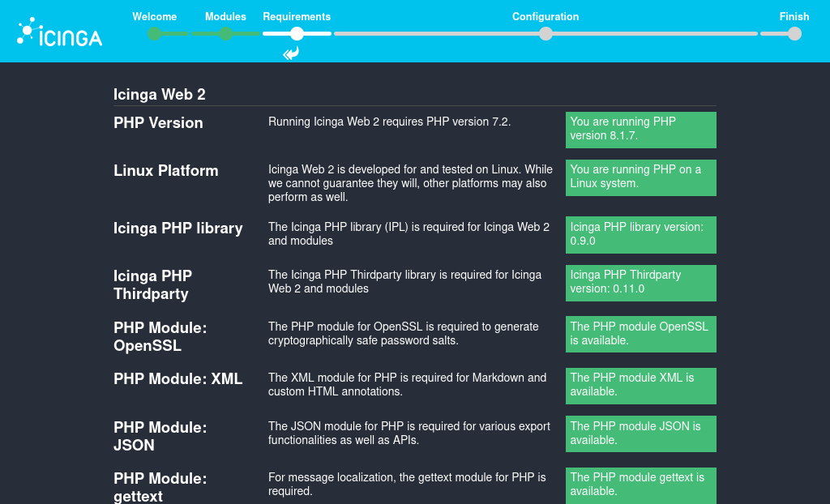Click the Icinga Web 2 heading

(x=159, y=94)
